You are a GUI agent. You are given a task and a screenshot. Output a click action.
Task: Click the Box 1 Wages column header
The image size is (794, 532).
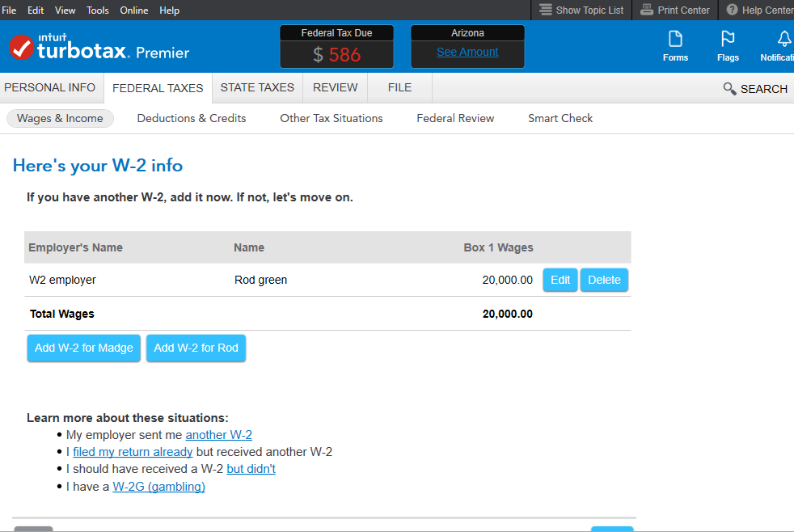[498, 247]
